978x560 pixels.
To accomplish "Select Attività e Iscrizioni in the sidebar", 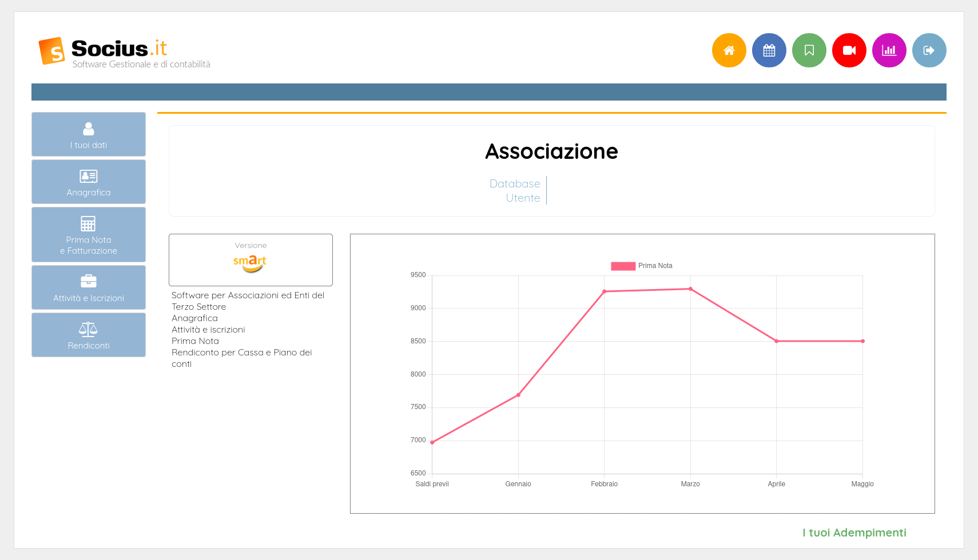I will (89, 287).
